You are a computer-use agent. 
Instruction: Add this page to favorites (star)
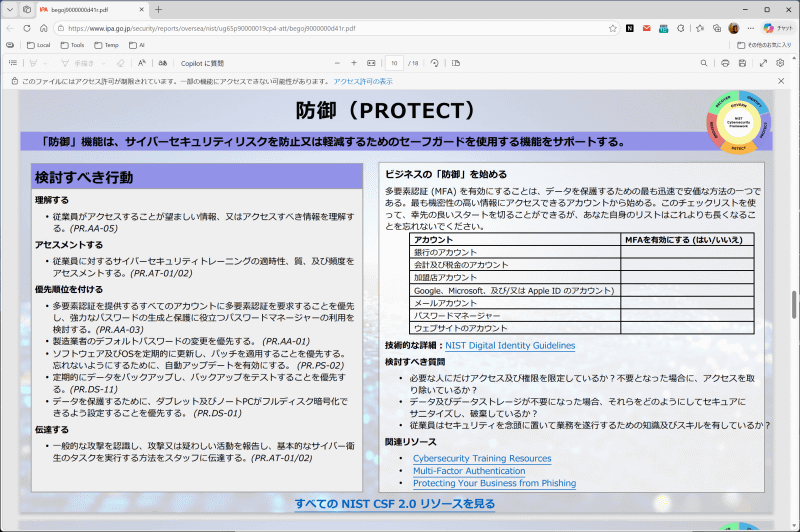point(613,28)
